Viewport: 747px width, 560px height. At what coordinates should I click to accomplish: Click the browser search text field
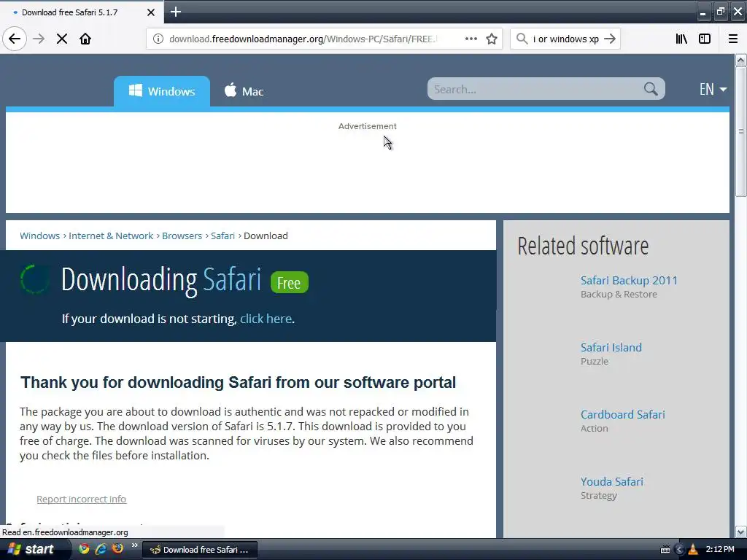(x=565, y=39)
